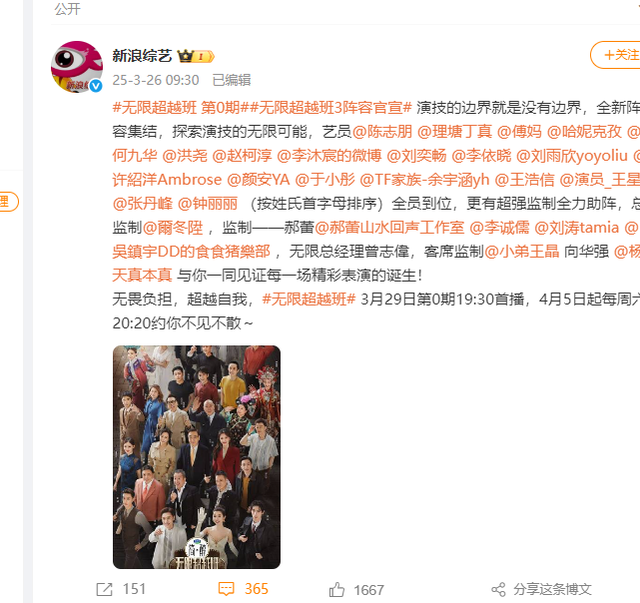Viewport: 640px width, 603px height.
Task: Click the share icon beside 分享这条博文
Action: click(x=498, y=590)
